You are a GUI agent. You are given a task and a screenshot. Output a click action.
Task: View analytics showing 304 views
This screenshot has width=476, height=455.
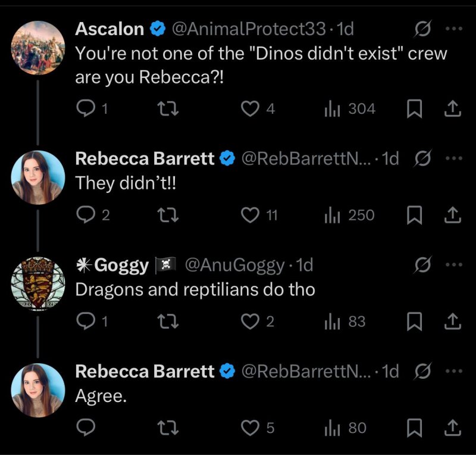pos(349,108)
